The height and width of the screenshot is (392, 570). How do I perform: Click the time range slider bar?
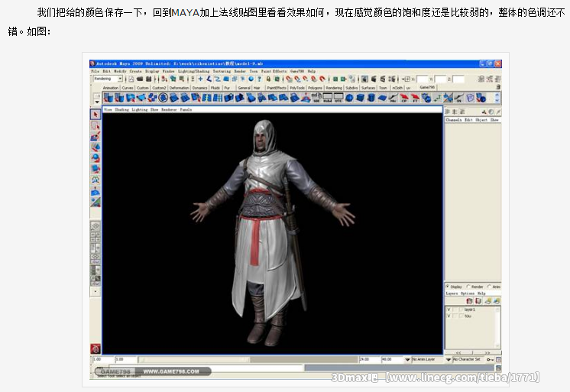(x=194, y=360)
